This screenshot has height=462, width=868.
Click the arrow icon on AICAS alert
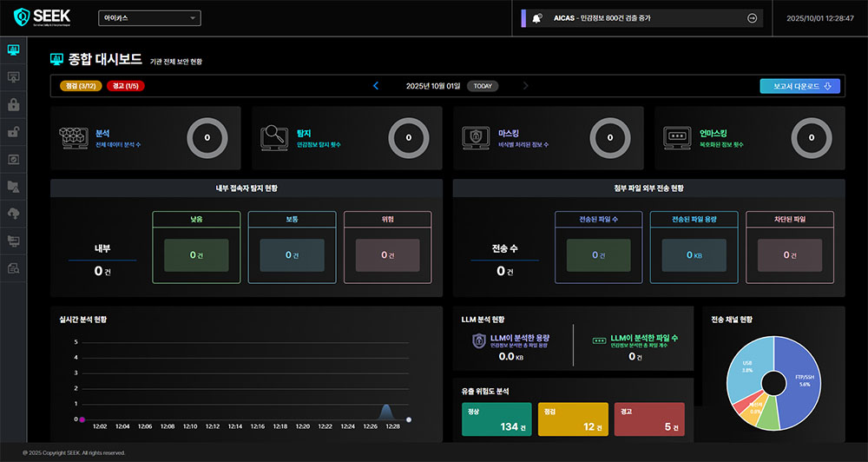point(752,18)
